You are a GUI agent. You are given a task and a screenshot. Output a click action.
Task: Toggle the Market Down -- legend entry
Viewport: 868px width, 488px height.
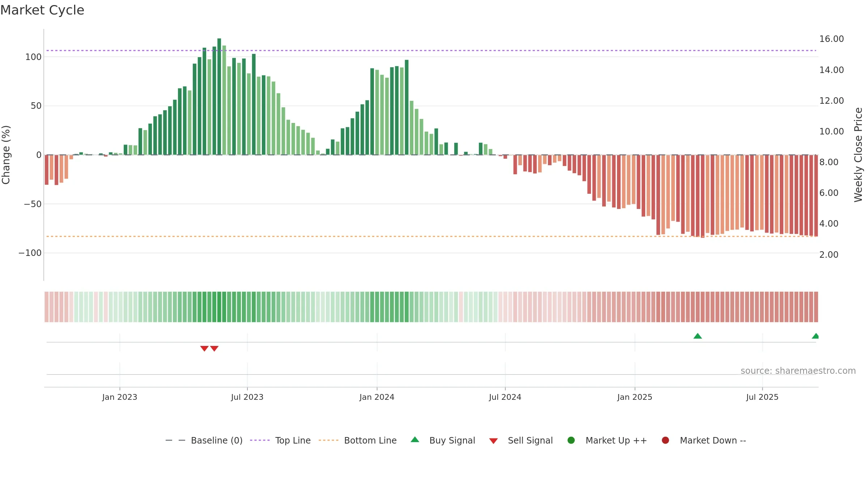pos(704,440)
